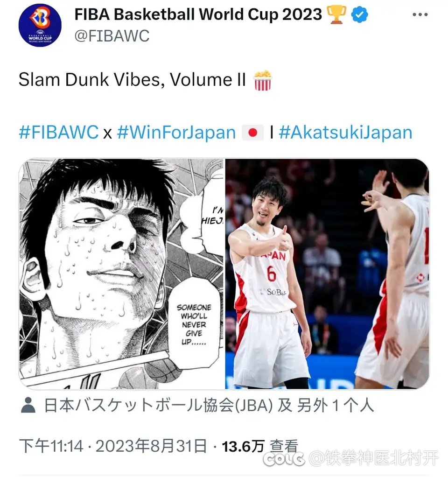
Task: Open the #AkatsukiJapan hashtag
Action: pyautogui.click(x=345, y=133)
